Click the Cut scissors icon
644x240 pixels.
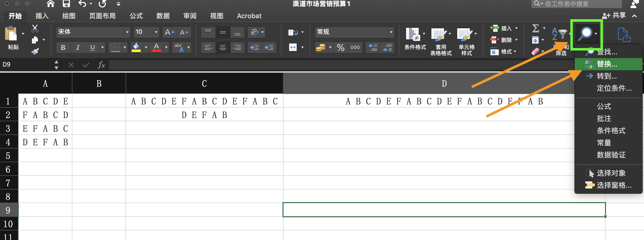pyautogui.click(x=35, y=28)
